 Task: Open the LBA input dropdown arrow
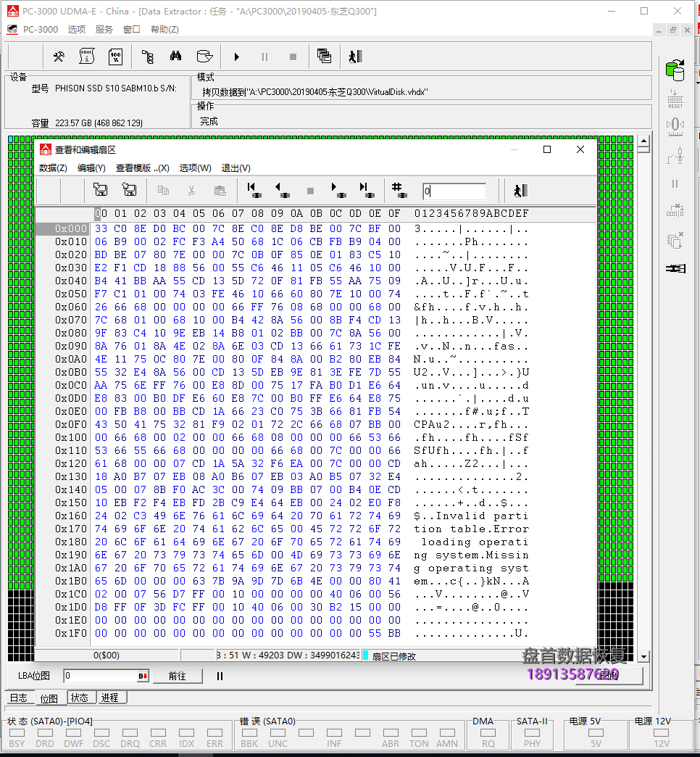click(143, 676)
